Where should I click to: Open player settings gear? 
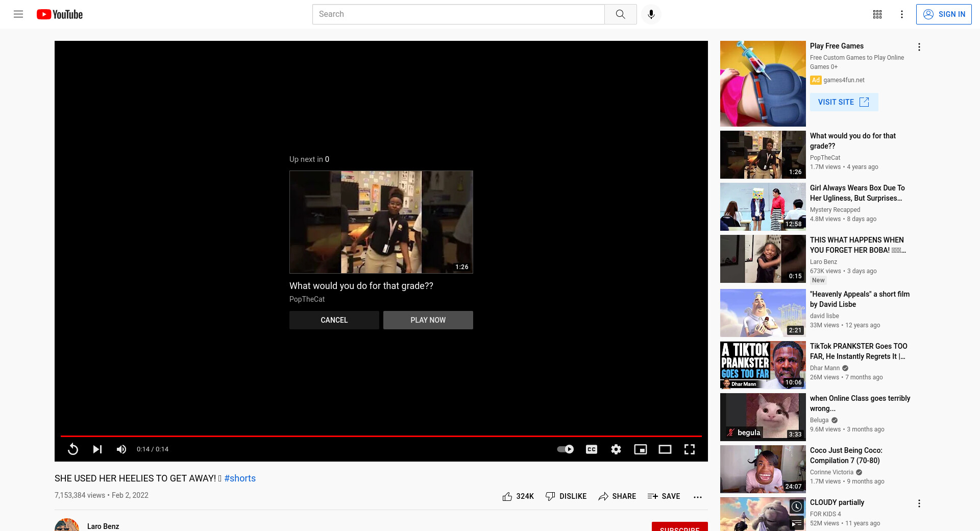[616, 449]
